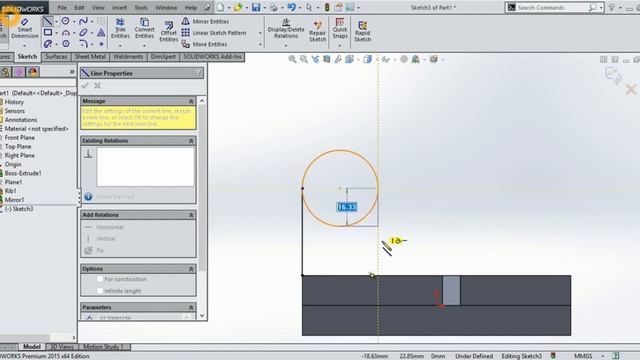Viewport: 640px width, 360px height.
Task: Click the Undo icon
Action: pos(291,7)
